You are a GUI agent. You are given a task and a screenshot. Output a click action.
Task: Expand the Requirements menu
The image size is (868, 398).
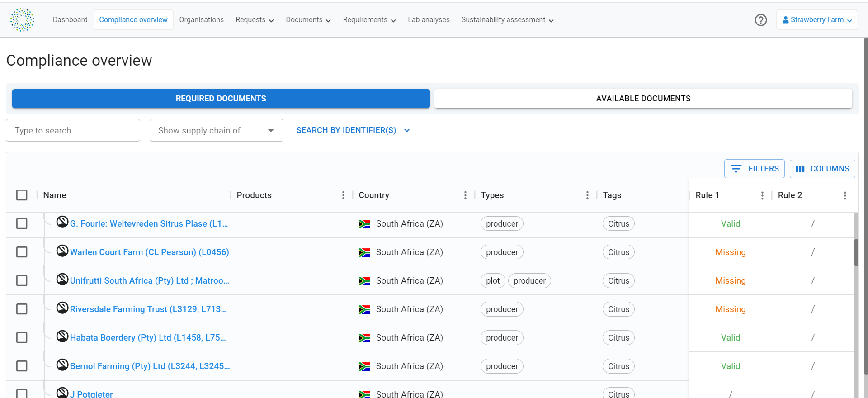[369, 20]
